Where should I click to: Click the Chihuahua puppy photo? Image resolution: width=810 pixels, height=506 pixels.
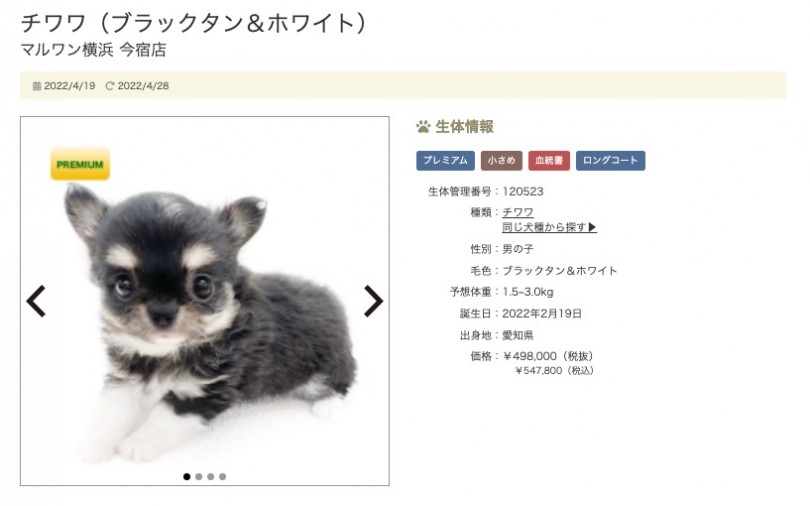(x=205, y=301)
